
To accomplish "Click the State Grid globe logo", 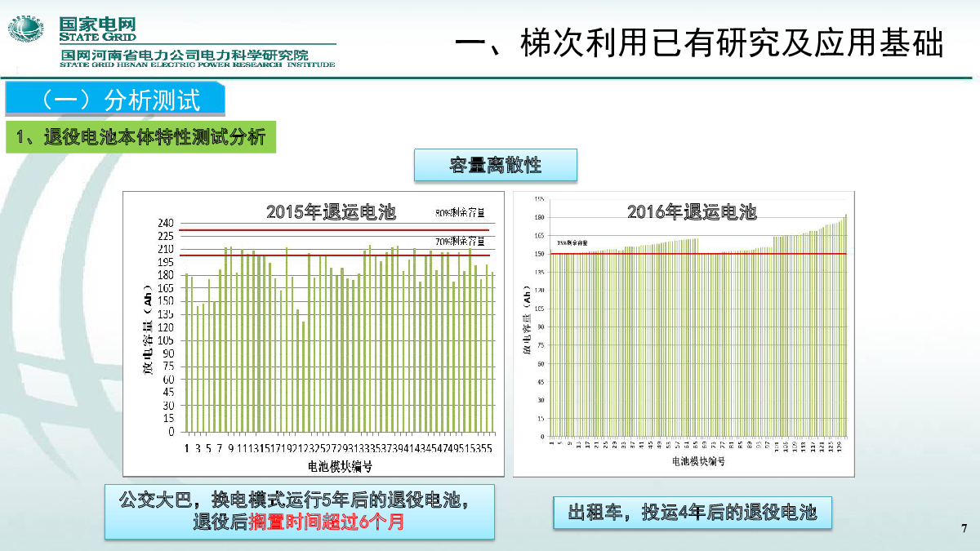I will pyautogui.click(x=26, y=29).
